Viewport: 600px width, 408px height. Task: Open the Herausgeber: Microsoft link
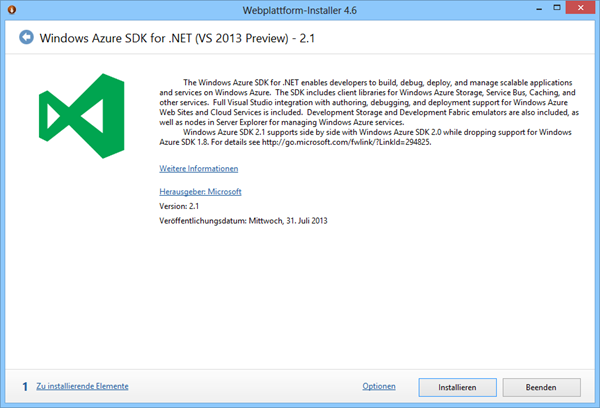[200, 190]
